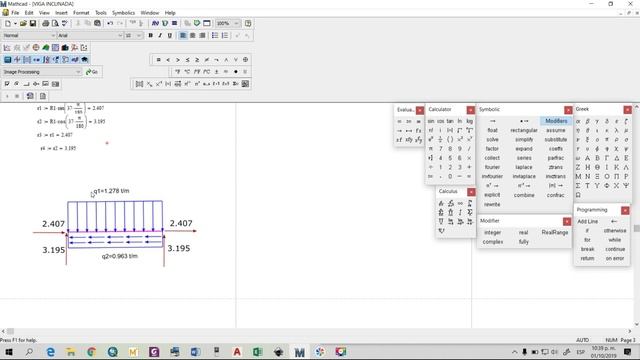Save the worksheet using the diskette icon
This screenshot has height=360, width=640.
tap(33, 23)
